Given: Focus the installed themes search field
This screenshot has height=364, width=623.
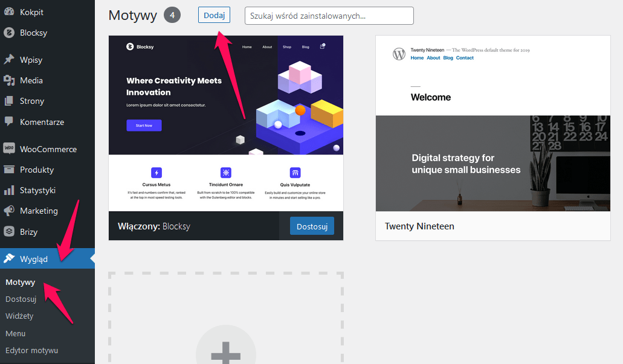Looking at the screenshot, I should 329,16.
